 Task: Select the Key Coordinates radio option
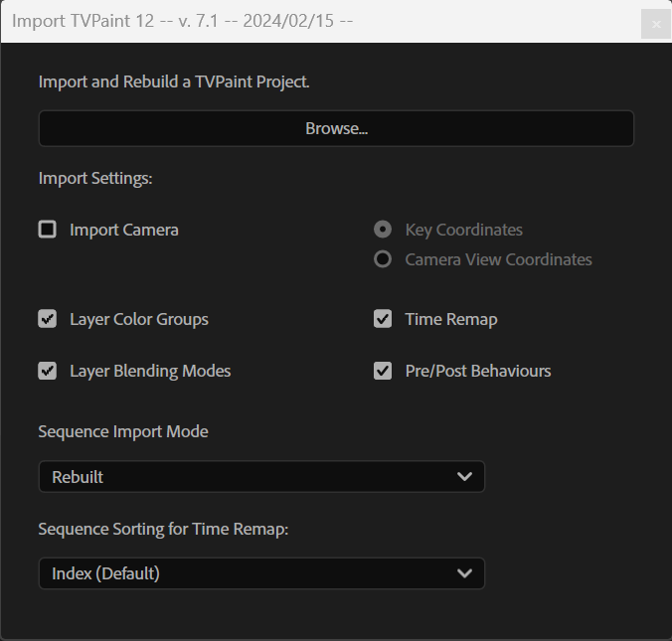pyautogui.click(x=383, y=230)
